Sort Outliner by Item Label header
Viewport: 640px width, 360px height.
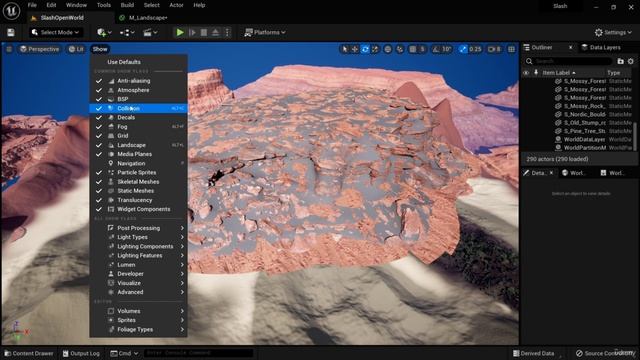[x=559, y=73]
